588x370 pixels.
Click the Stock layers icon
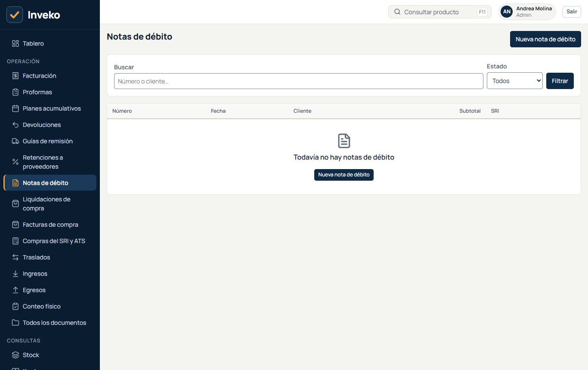click(15, 355)
